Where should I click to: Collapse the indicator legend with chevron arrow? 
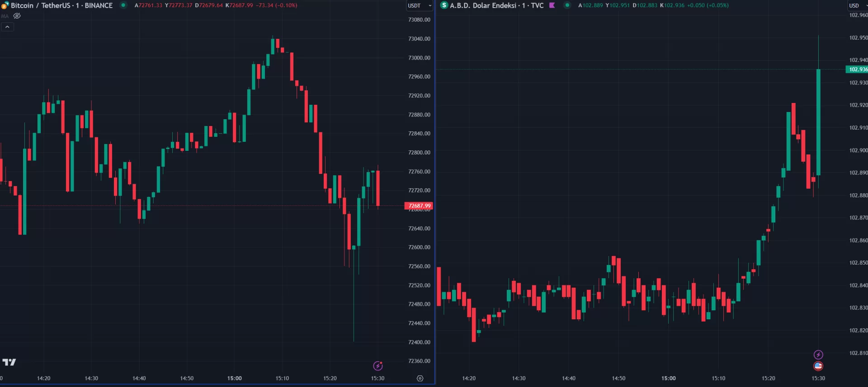point(7,27)
